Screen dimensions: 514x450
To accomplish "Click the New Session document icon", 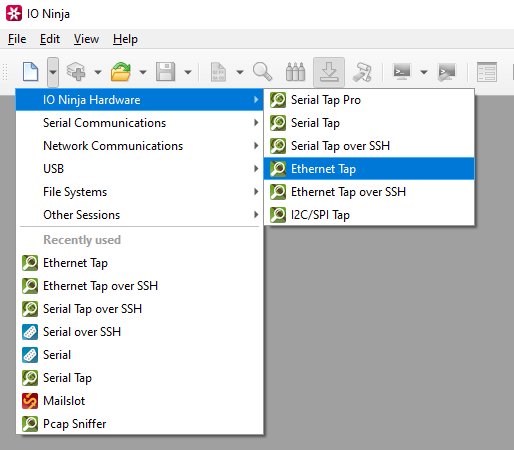I will coord(31,72).
